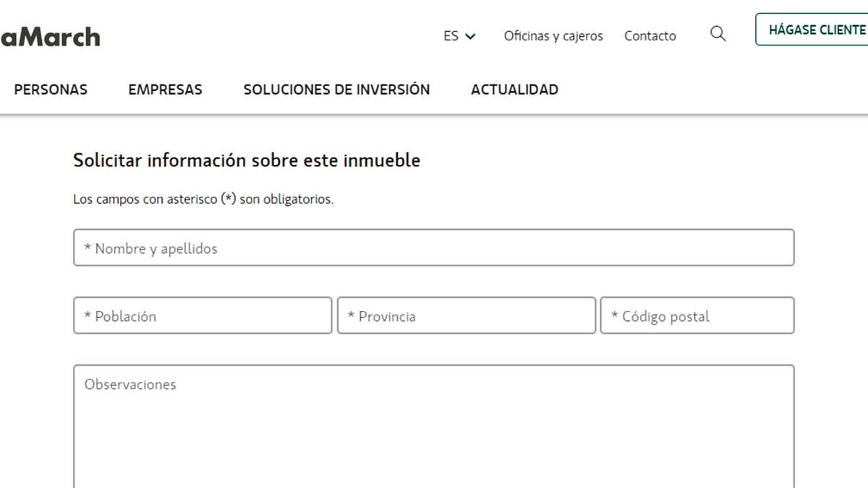The width and height of the screenshot is (868, 488).
Task: Open the Oficinas y cajeros link
Action: pyautogui.click(x=553, y=35)
